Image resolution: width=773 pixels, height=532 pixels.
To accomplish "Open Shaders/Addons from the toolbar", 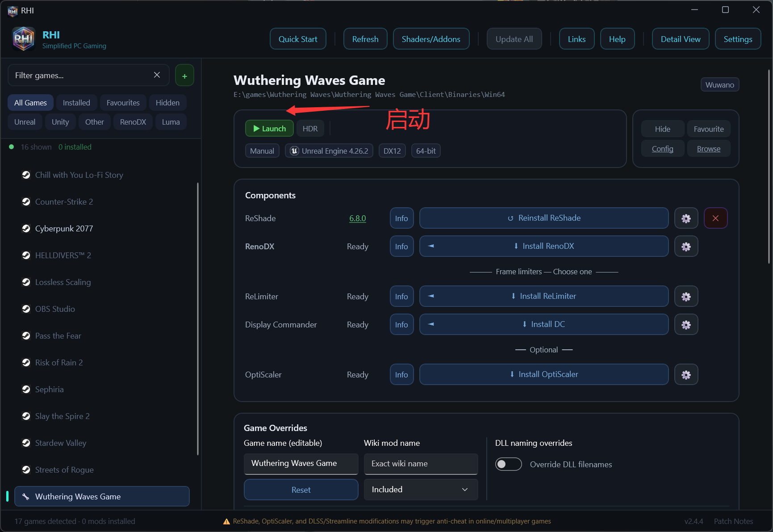I will (431, 39).
